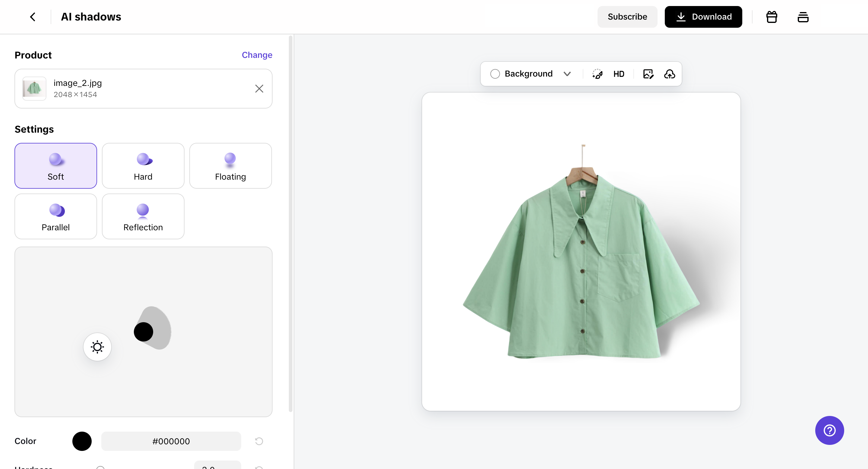This screenshot has height=469, width=868.
Task: Open the help question mark button
Action: pos(829,430)
